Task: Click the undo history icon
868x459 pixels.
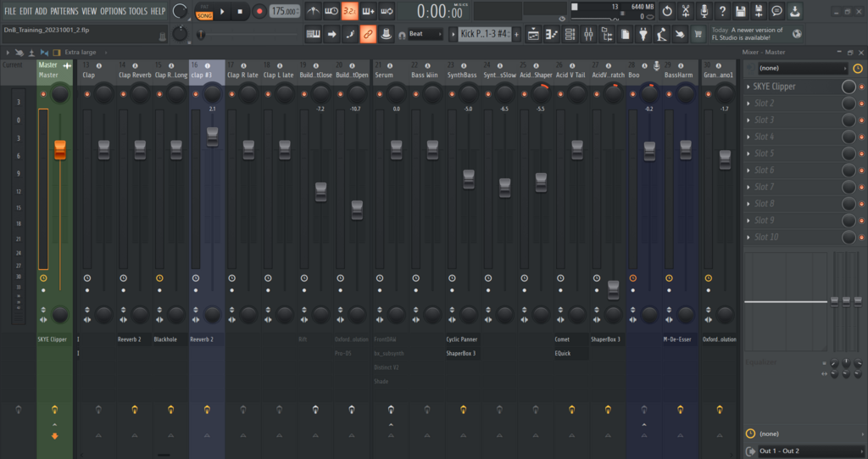Action: click(667, 10)
